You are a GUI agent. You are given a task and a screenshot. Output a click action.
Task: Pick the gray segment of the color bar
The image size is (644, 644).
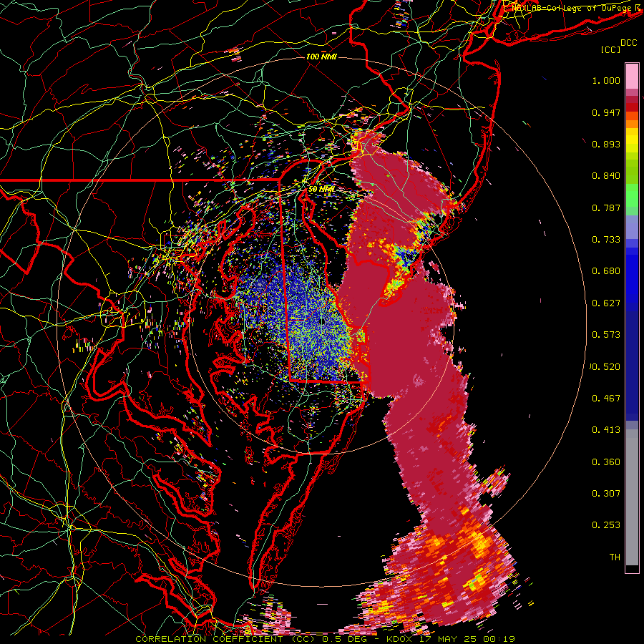pos(632,497)
